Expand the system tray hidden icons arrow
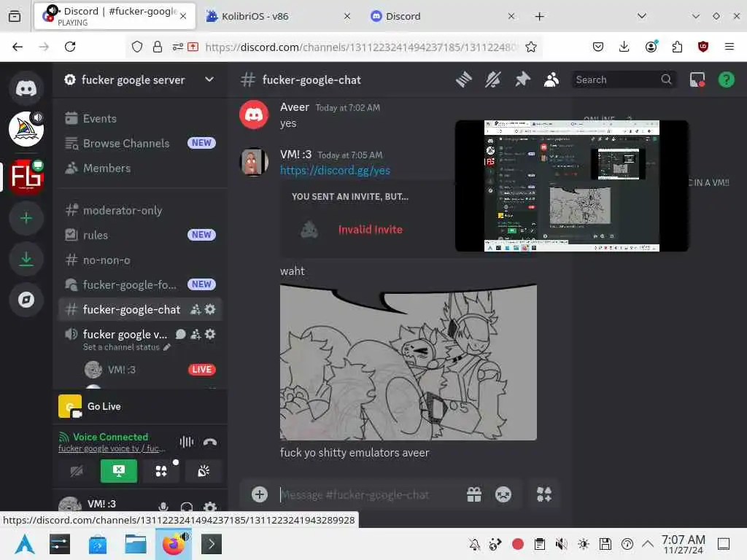The image size is (747, 560). click(648, 544)
